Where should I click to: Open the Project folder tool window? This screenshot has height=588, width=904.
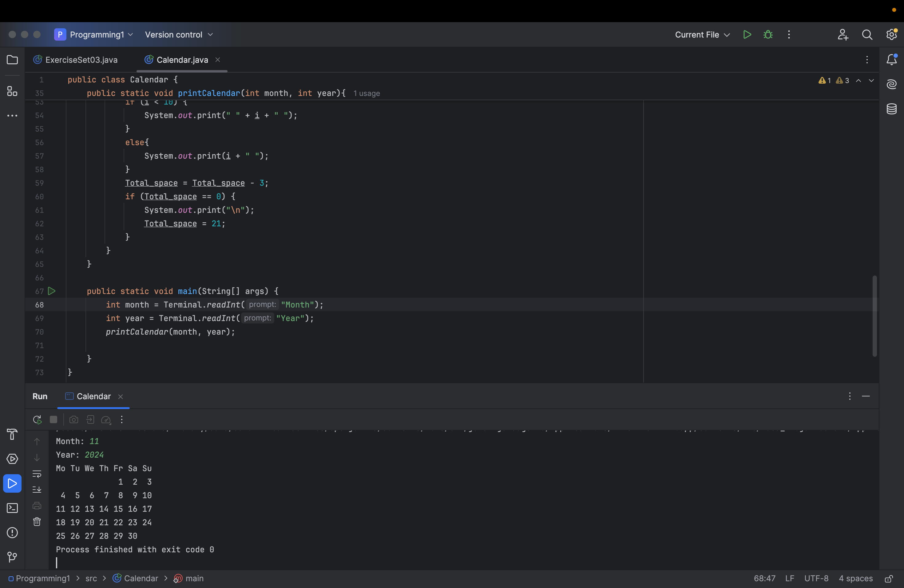pos(12,60)
